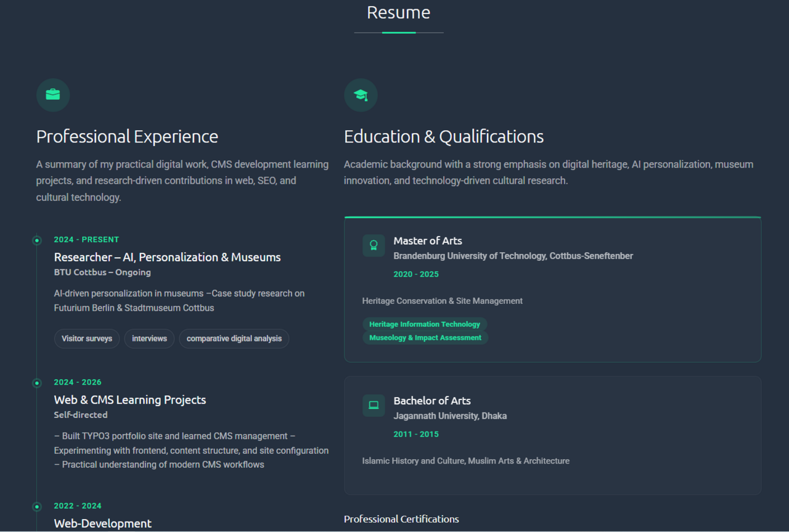Click Researcher – AI, Personalization & Museums title
This screenshot has width=789, height=532.
[167, 257]
